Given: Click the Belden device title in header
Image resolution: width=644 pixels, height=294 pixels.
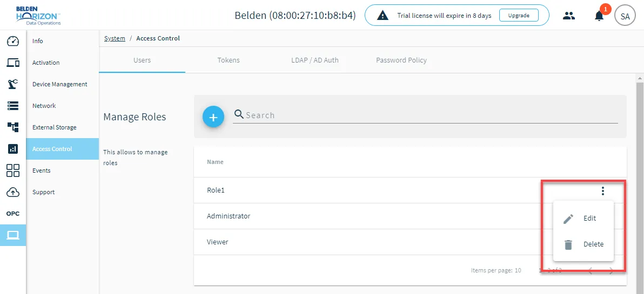Looking at the screenshot, I should click(x=295, y=16).
